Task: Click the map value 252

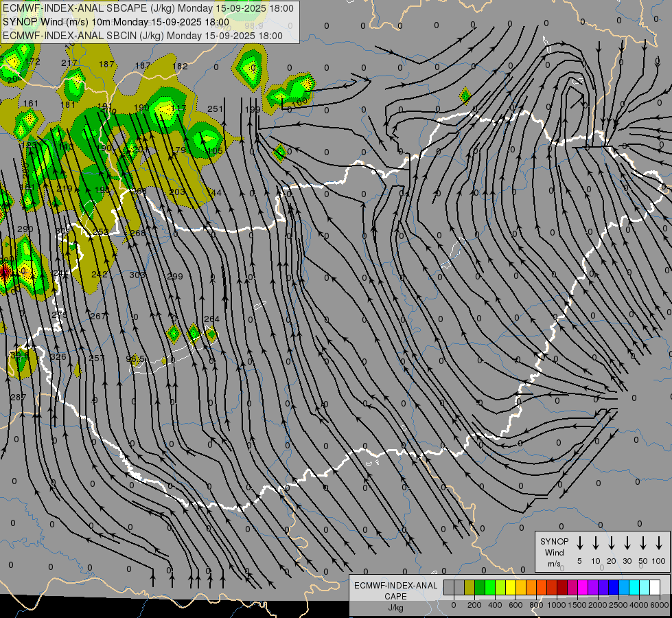Action: point(101,231)
